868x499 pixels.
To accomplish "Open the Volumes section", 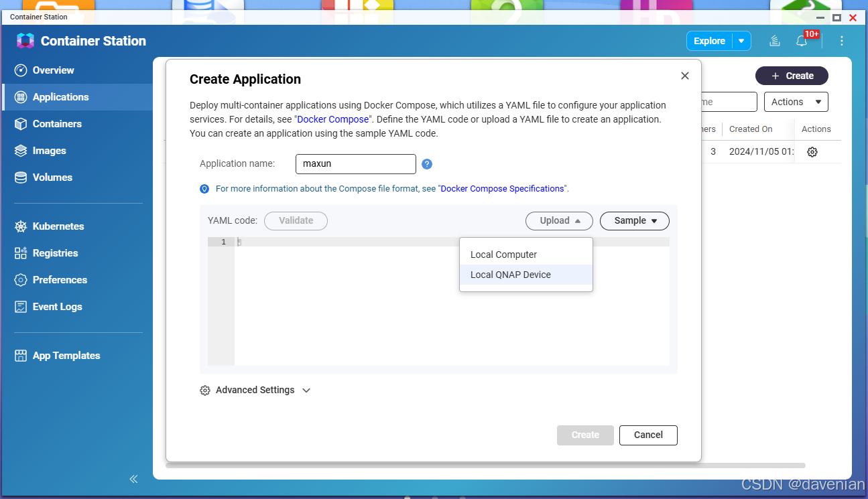I will tap(77, 177).
